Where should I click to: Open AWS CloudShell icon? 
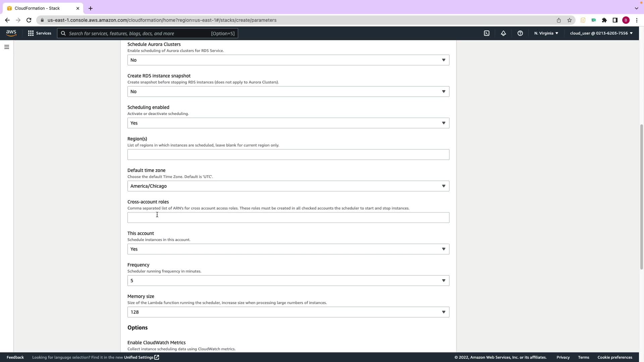[x=487, y=33]
